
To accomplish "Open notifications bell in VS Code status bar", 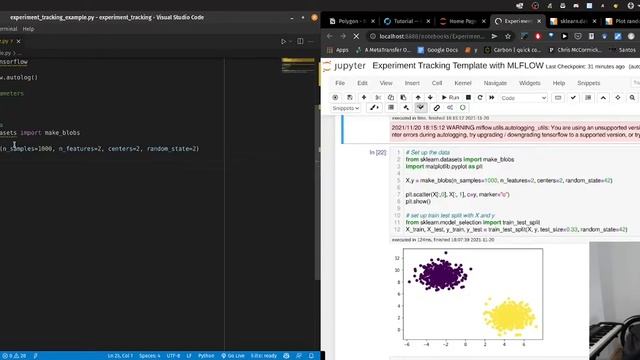I will click(311, 356).
